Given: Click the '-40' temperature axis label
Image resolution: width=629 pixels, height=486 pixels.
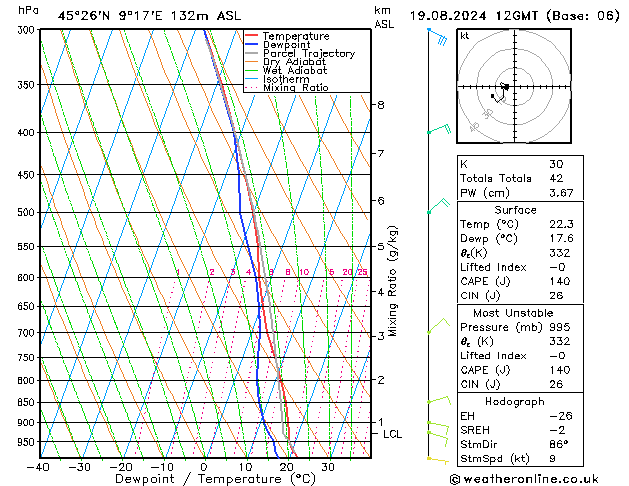Looking at the screenshot, I should point(39,467).
